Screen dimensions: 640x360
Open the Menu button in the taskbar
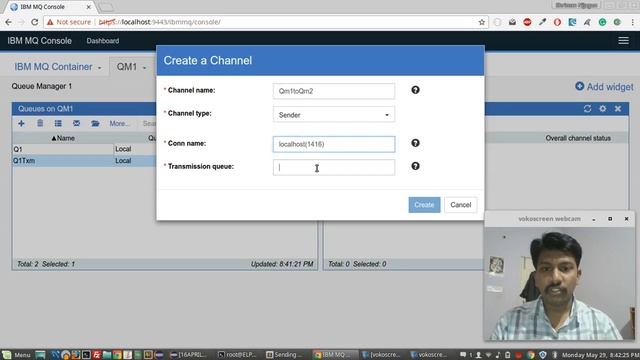(16, 355)
